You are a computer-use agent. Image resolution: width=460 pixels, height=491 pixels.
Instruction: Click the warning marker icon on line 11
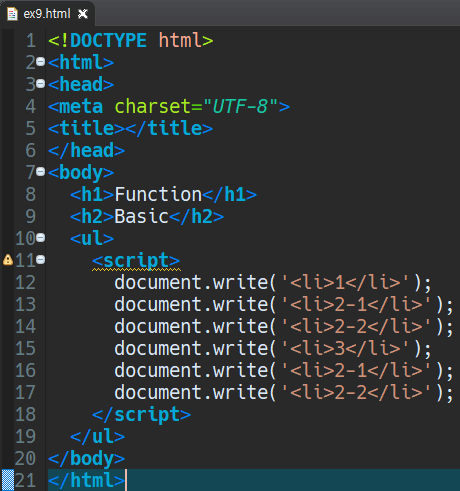coord(8,260)
